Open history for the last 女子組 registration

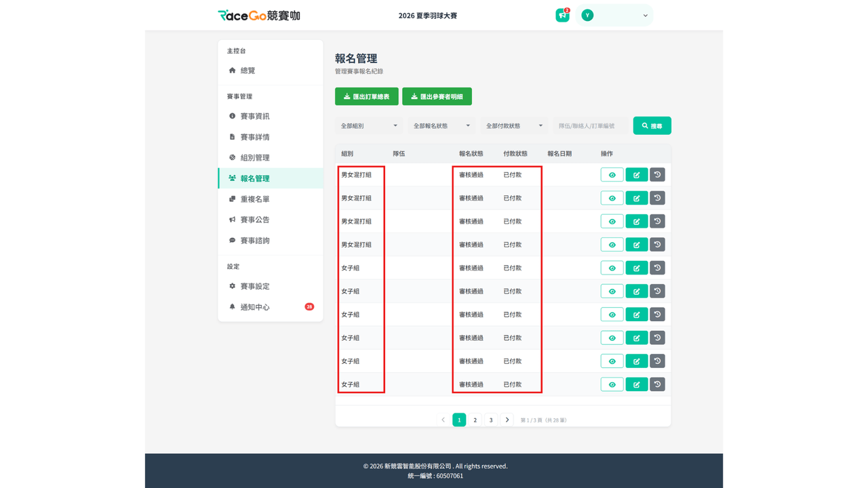coord(657,384)
